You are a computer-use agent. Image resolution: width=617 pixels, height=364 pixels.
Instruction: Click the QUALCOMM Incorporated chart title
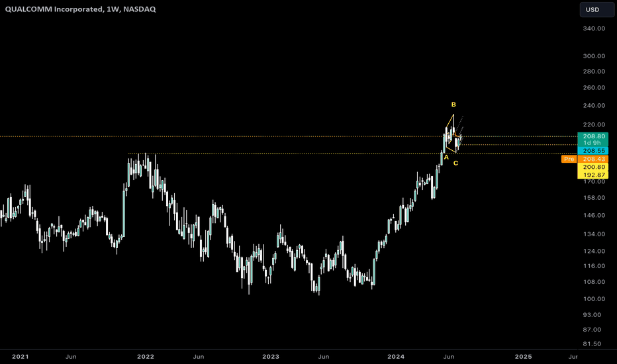[x=80, y=9]
